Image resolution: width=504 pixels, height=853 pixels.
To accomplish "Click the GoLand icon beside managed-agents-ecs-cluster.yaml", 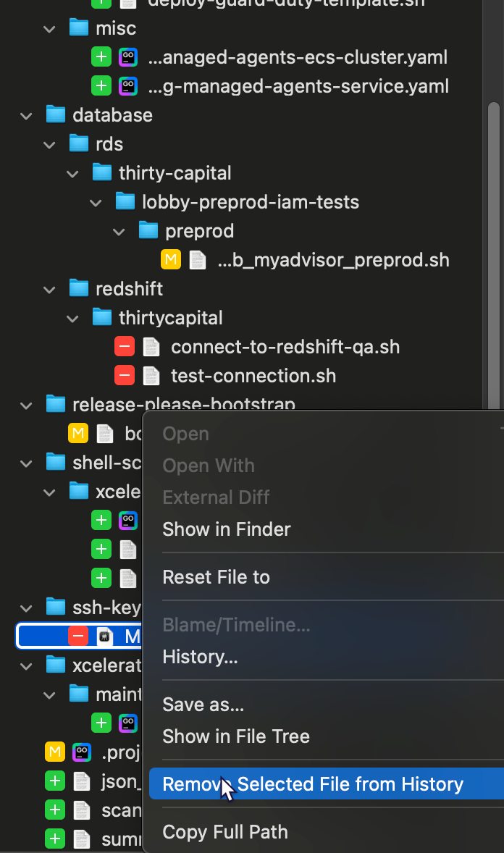I will click(127, 57).
